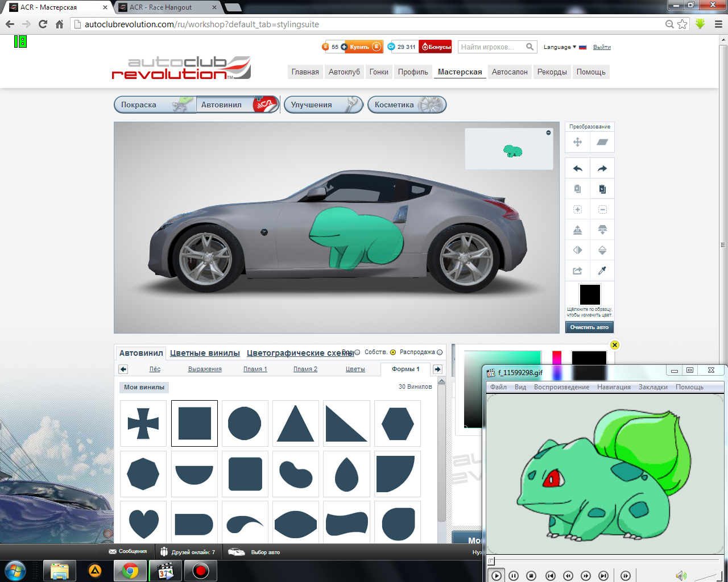
Task: Click the black vinyl color sample
Action: pyautogui.click(x=590, y=294)
